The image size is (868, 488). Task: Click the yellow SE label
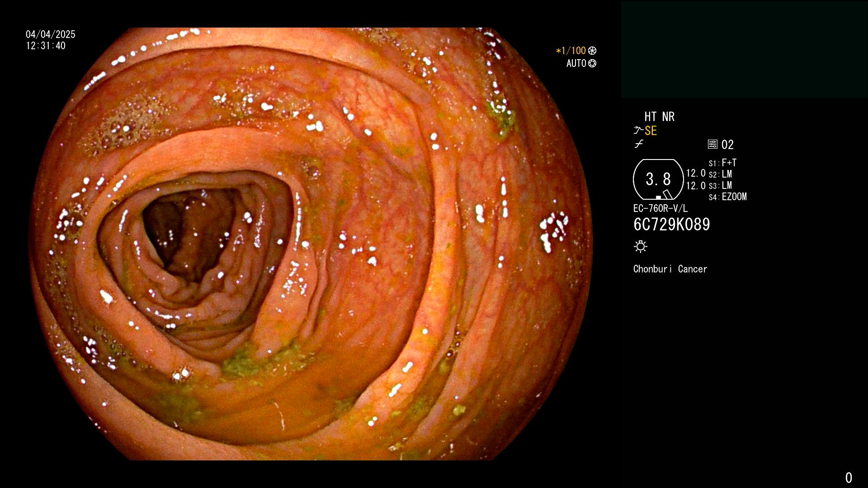pyautogui.click(x=651, y=131)
